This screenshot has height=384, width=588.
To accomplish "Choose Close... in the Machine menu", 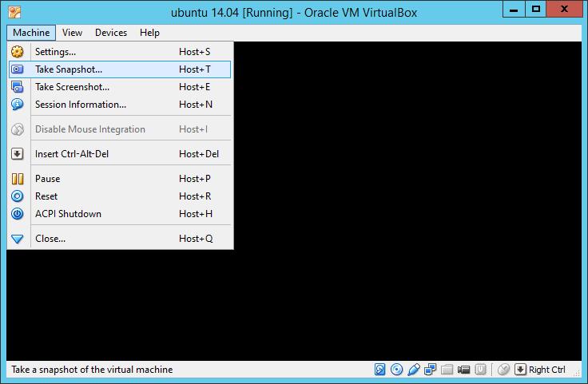I will coord(120,239).
